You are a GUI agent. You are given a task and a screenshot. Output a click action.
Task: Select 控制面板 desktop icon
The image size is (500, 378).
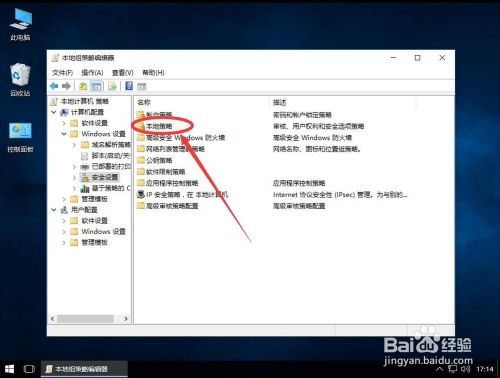pos(20,137)
